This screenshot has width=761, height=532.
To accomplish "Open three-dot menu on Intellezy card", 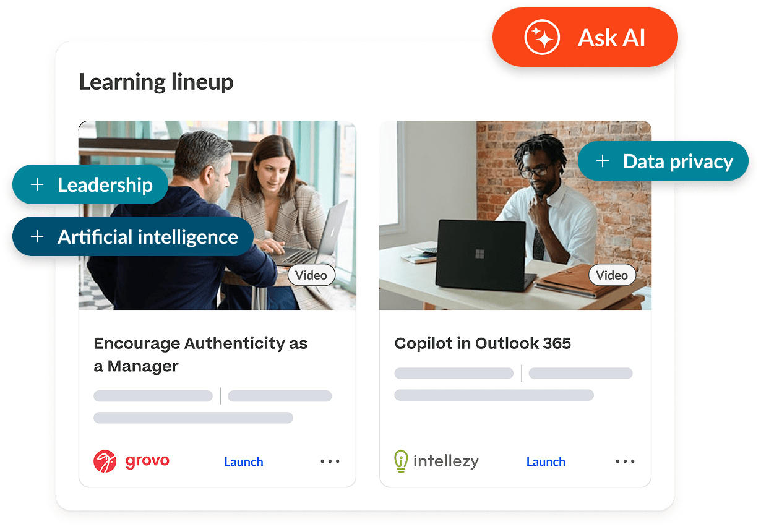I will click(x=625, y=461).
